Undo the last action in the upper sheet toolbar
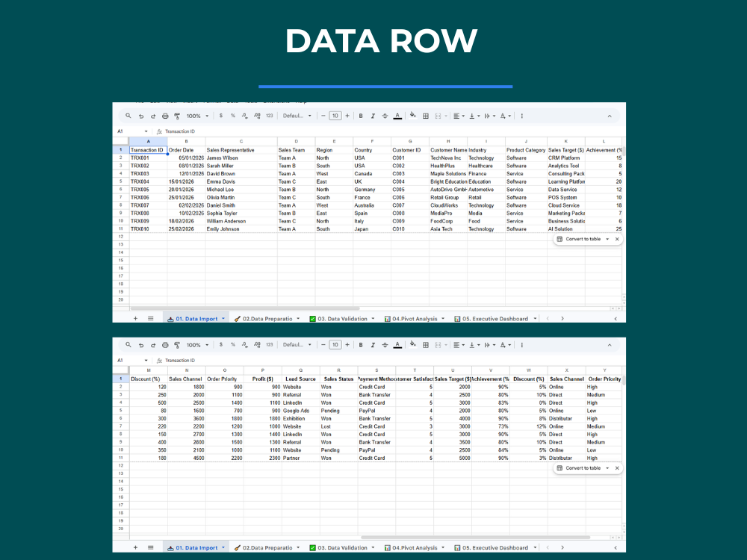This screenshot has width=747, height=560. point(141,116)
